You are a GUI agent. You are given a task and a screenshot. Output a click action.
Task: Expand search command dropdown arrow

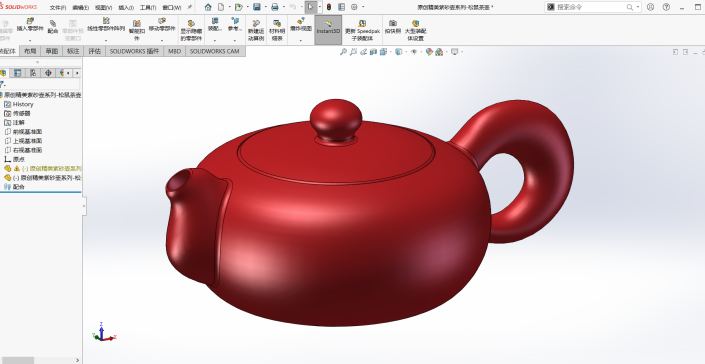point(638,7)
